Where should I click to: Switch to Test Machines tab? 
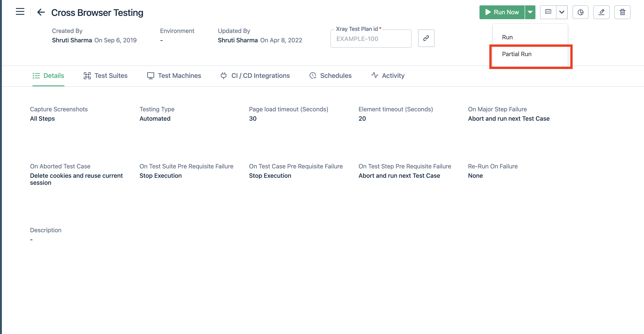pos(179,75)
